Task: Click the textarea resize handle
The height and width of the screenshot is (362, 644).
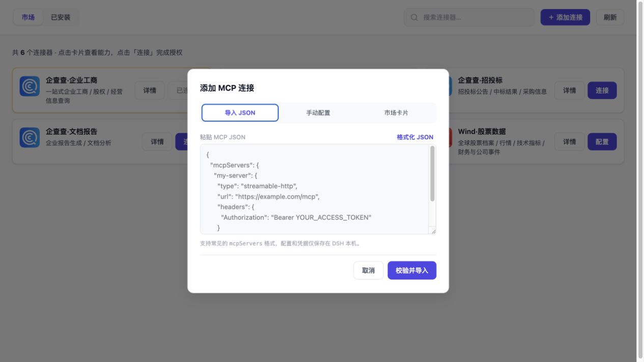Action: (433, 231)
